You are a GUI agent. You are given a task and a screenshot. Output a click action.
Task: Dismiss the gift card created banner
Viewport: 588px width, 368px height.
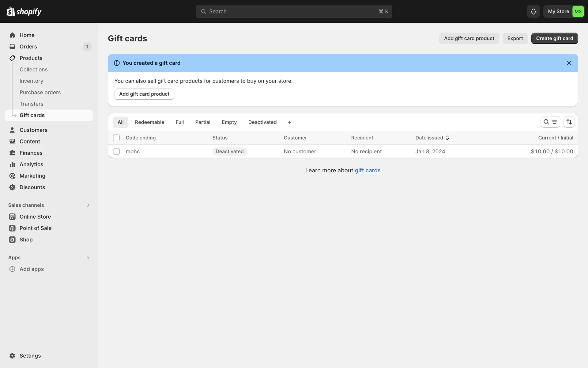point(569,63)
